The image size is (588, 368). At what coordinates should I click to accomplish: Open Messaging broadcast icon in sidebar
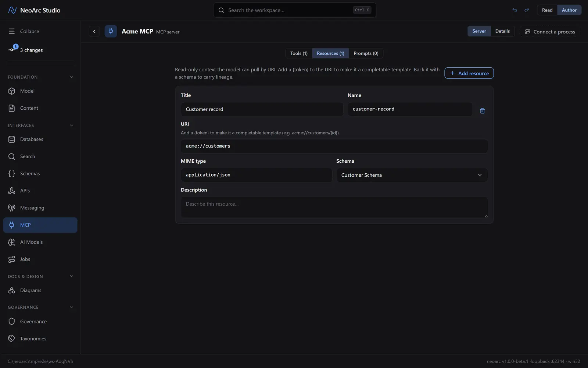tap(12, 208)
